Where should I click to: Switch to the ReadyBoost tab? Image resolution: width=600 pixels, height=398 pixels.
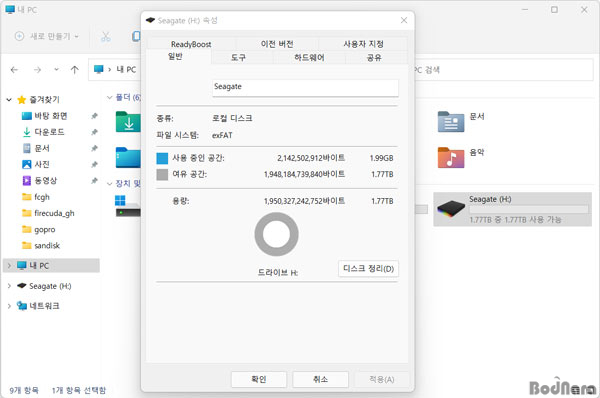[191, 44]
